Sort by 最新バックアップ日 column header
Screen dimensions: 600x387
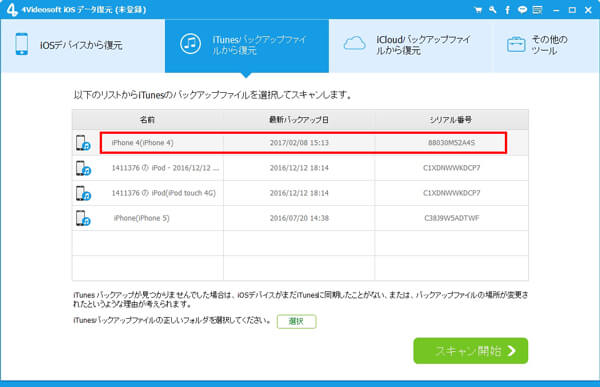click(x=299, y=120)
